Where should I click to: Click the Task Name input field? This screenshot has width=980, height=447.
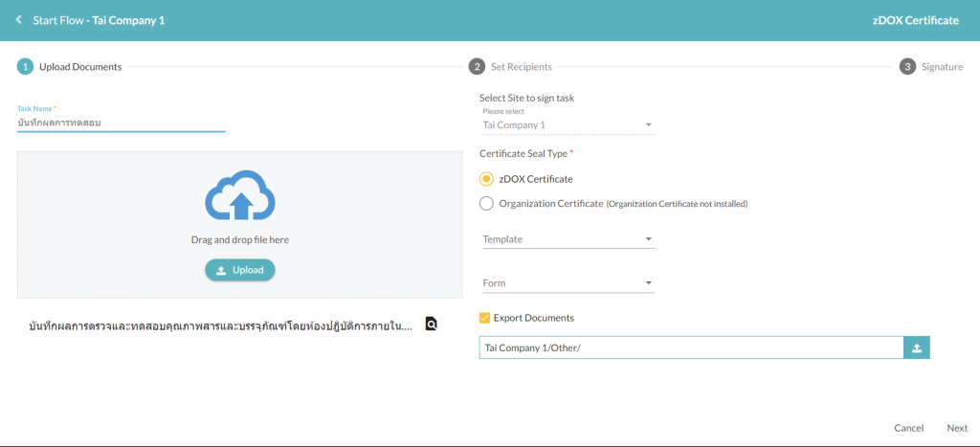[x=121, y=123]
